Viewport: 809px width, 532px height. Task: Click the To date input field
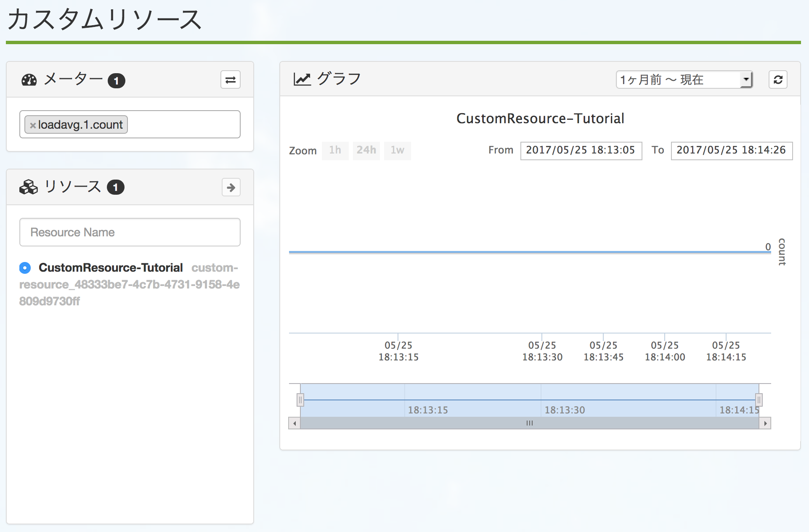click(732, 151)
